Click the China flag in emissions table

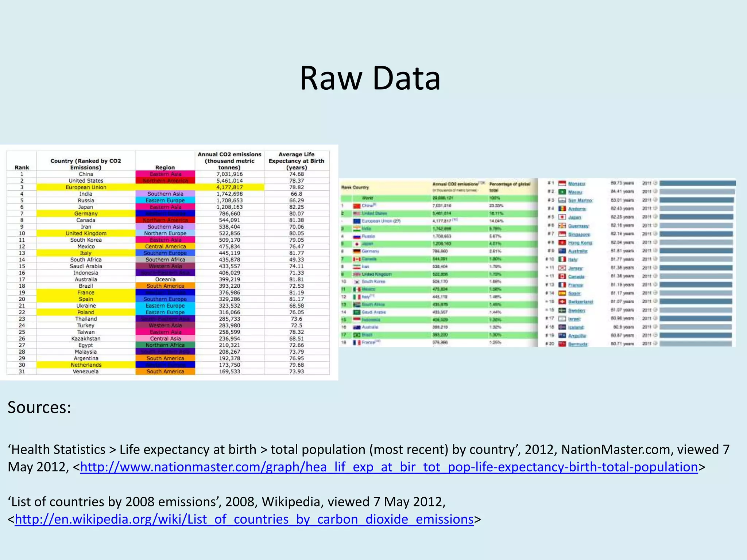pyautogui.click(x=357, y=206)
